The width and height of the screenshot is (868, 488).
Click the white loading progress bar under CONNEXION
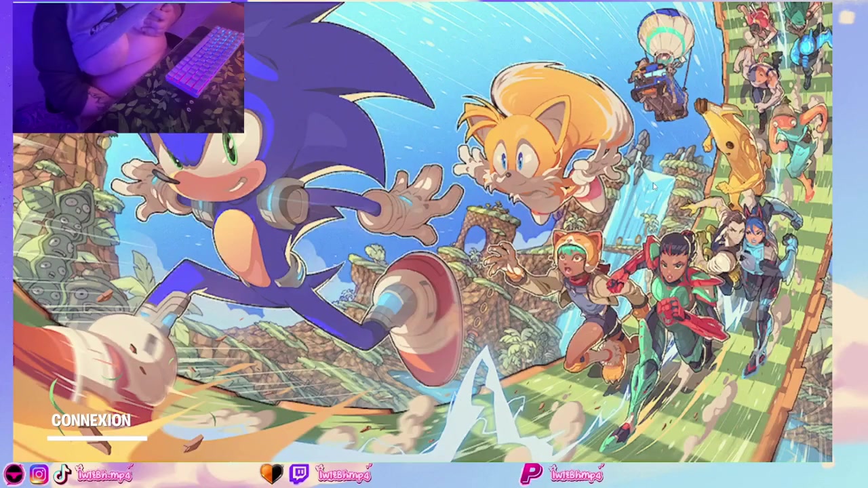pos(97,438)
